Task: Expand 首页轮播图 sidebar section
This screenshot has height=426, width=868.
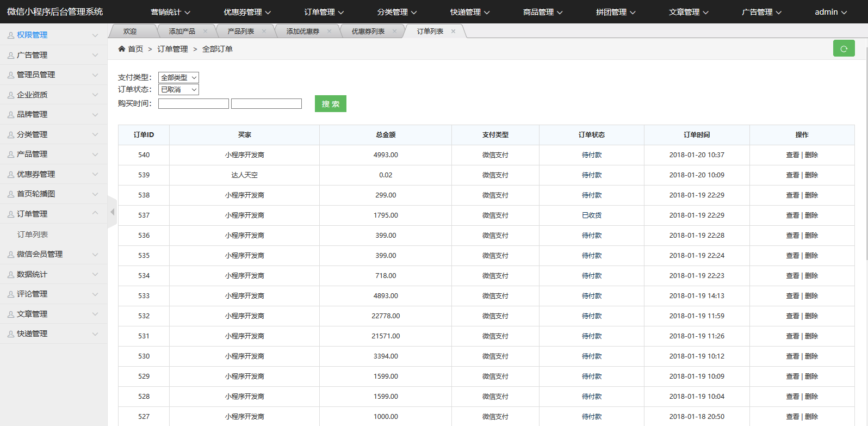Action: pos(53,194)
